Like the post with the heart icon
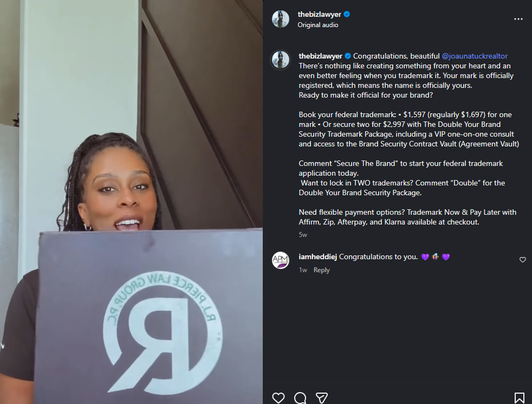 click(x=278, y=397)
